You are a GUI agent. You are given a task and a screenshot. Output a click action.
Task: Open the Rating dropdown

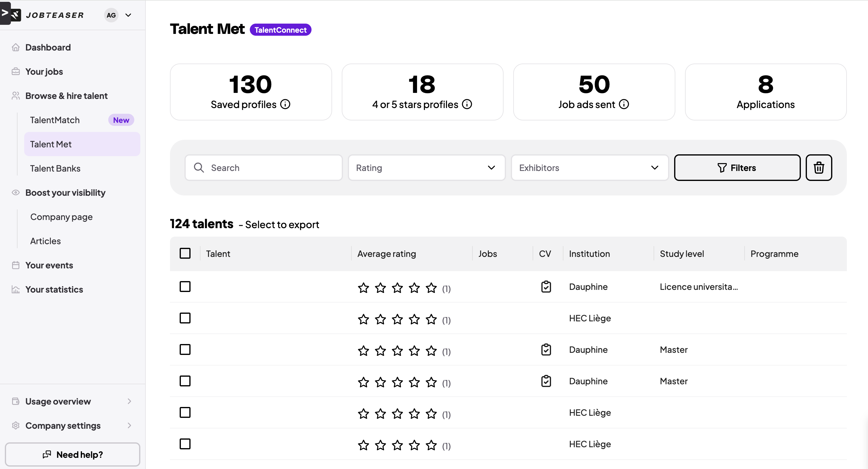(x=426, y=168)
